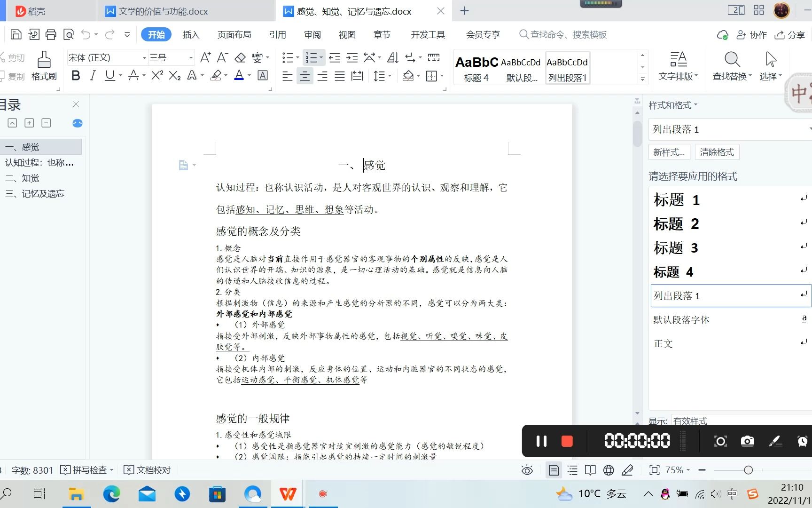This screenshot has height=508, width=812.
Task: Toggle Superscript formatting
Action: tap(157, 75)
